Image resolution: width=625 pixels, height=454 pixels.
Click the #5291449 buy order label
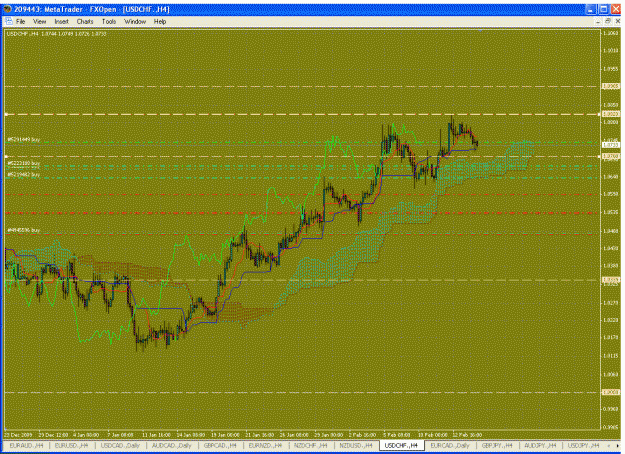24,140
